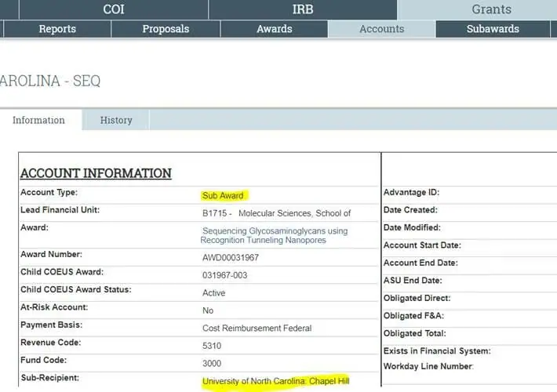The width and height of the screenshot is (557, 392).
Task: Switch to the IRB module tab
Action: pyautogui.click(x=303, y=9)
